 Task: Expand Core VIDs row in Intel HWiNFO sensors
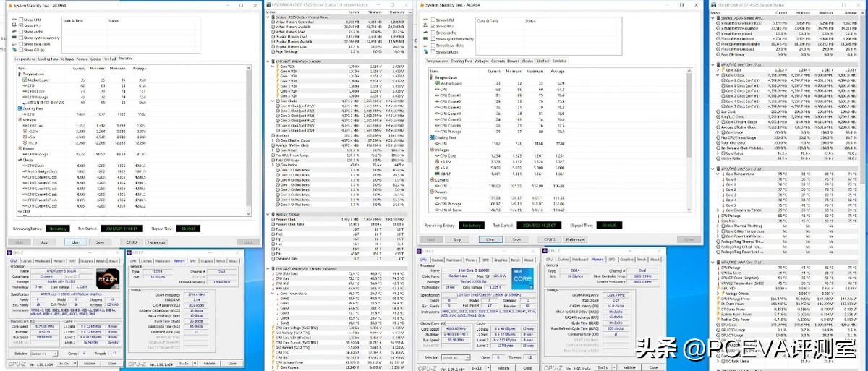tap(716, 69)
